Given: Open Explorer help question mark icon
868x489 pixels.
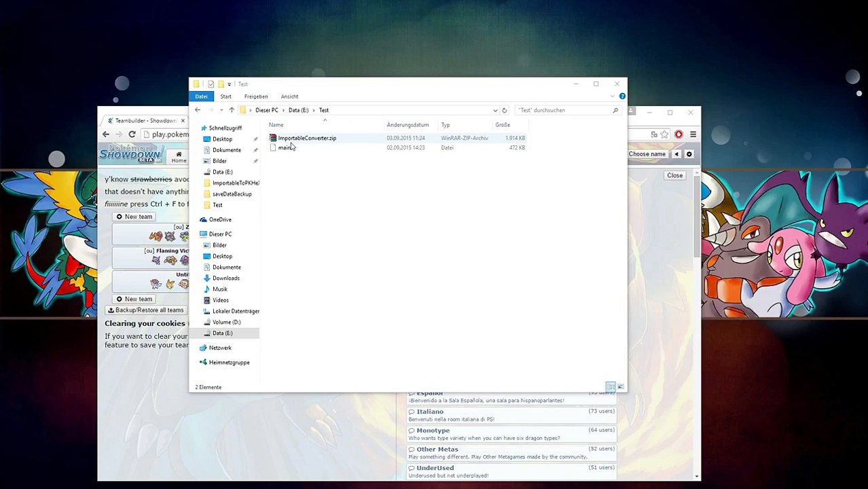Looking at the screenshot, I should click(622, 96).
